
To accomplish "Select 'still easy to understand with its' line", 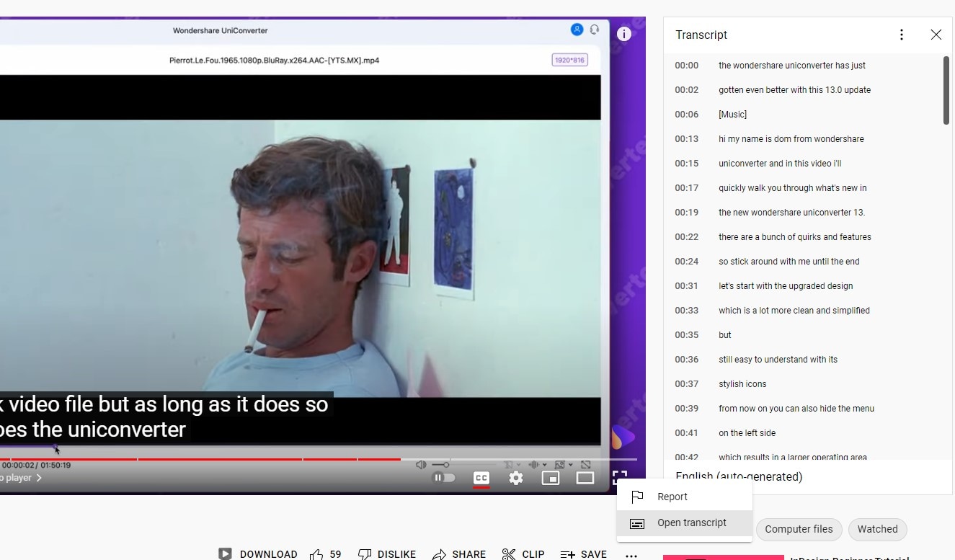I will tap(803, 360).
